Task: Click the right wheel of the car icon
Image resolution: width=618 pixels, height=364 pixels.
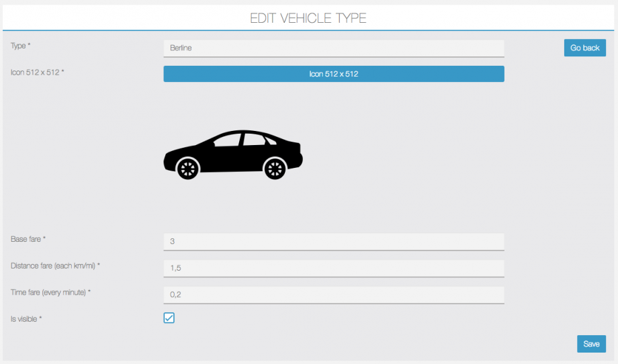Action: pos(274,168)
